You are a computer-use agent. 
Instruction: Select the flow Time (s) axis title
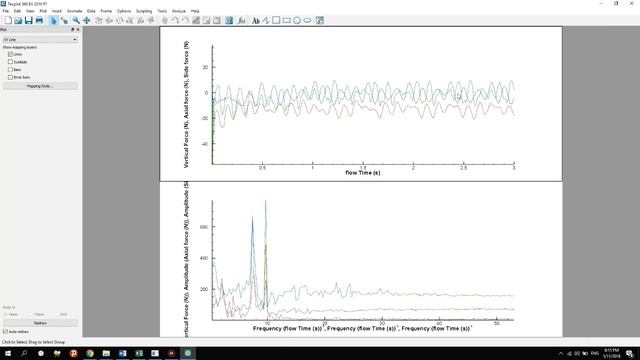(363, 173)
